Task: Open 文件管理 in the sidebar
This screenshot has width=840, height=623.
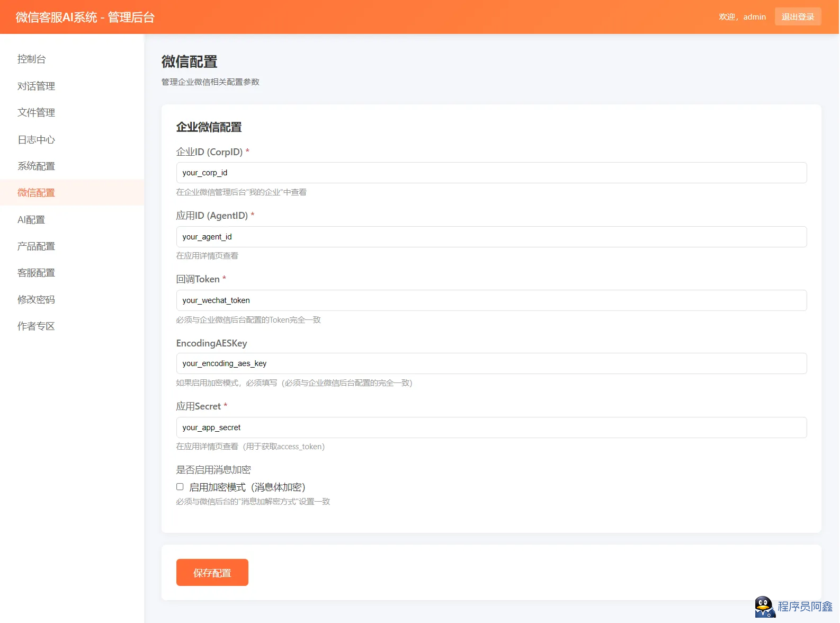Action: 36,112
